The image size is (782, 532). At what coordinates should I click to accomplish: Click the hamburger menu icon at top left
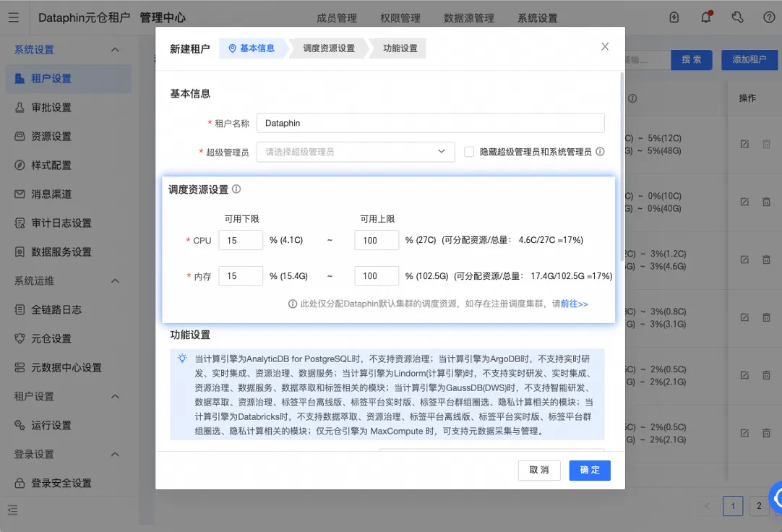14,17
